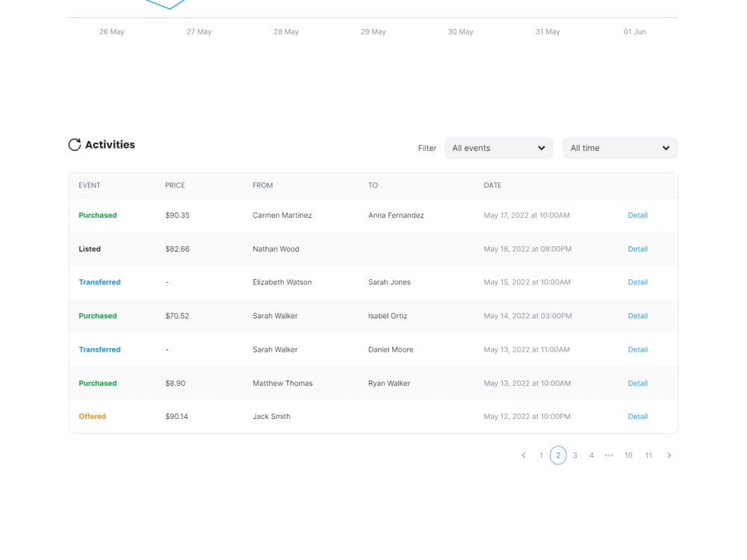
Task: Click the pagination ellipsis dots
Action: 609,455
